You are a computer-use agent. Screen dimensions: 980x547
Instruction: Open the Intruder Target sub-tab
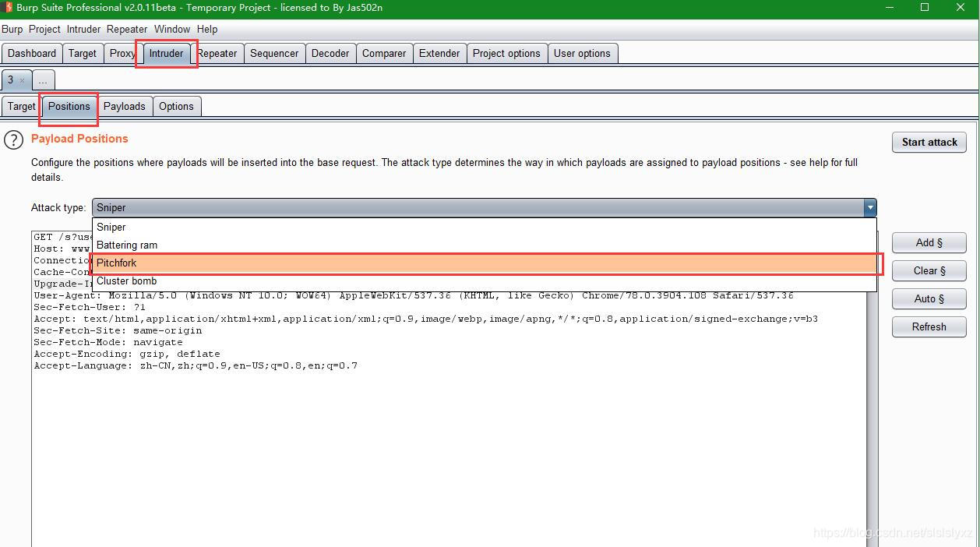click(22, 106)
